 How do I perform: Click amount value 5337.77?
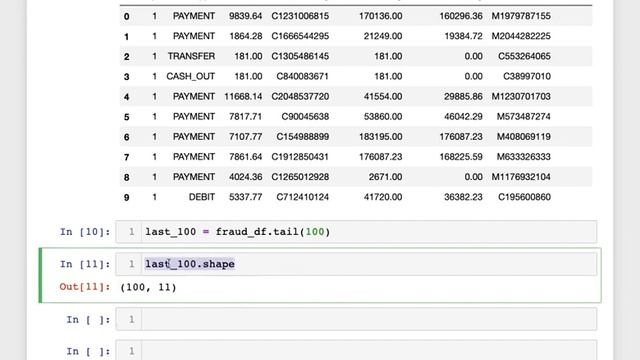point(245,197)
